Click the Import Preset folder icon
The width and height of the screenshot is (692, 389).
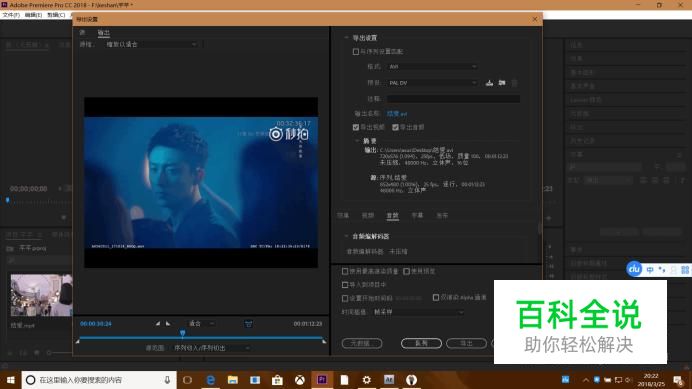click(x=502, y=83)
